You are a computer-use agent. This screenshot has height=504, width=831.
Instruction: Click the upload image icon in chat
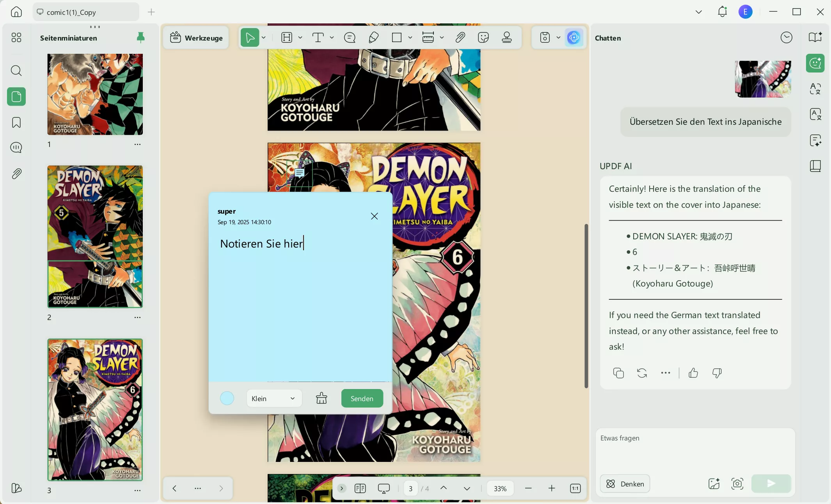[714, 484]
